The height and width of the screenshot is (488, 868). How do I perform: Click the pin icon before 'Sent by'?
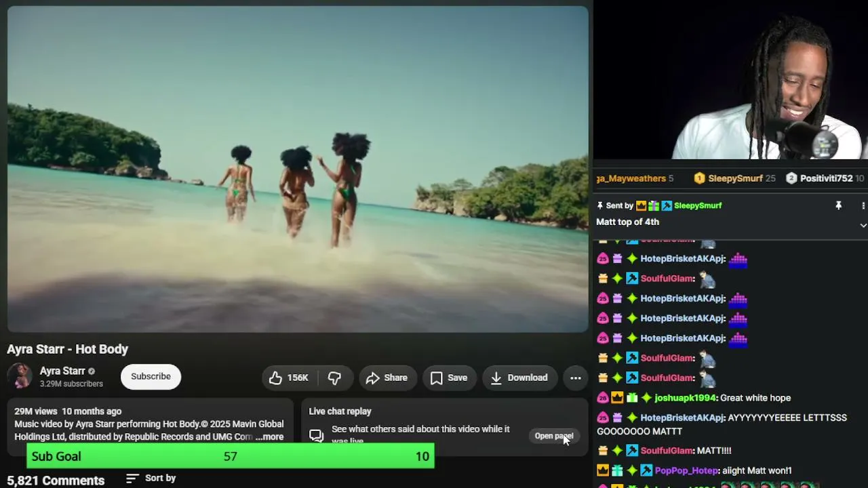point(600,205)
